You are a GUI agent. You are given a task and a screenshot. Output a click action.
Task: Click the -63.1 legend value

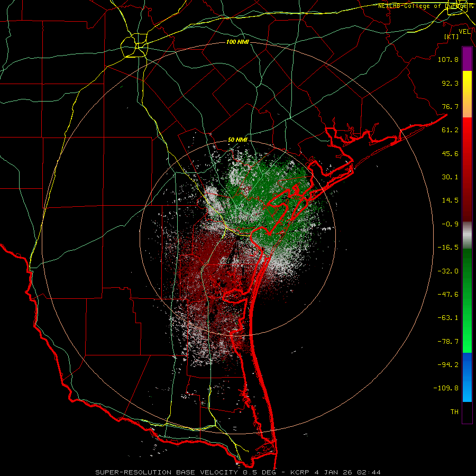click(x=448, y=318)
